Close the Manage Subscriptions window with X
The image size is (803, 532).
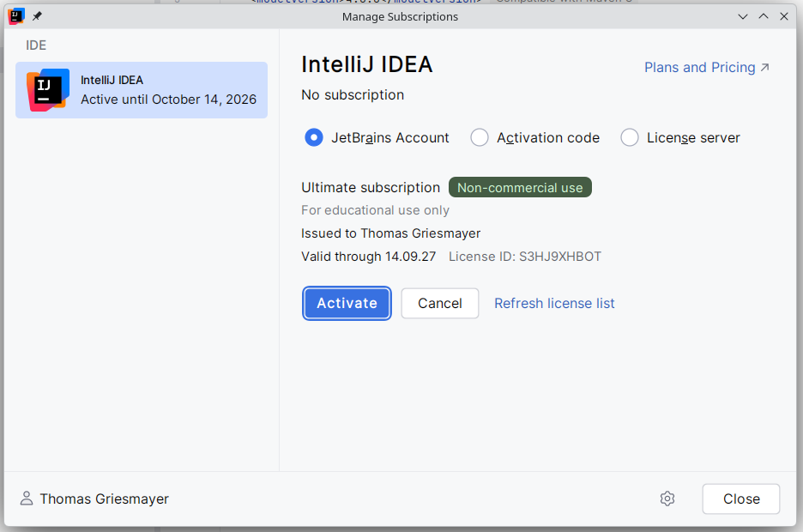tap(783, 16)
